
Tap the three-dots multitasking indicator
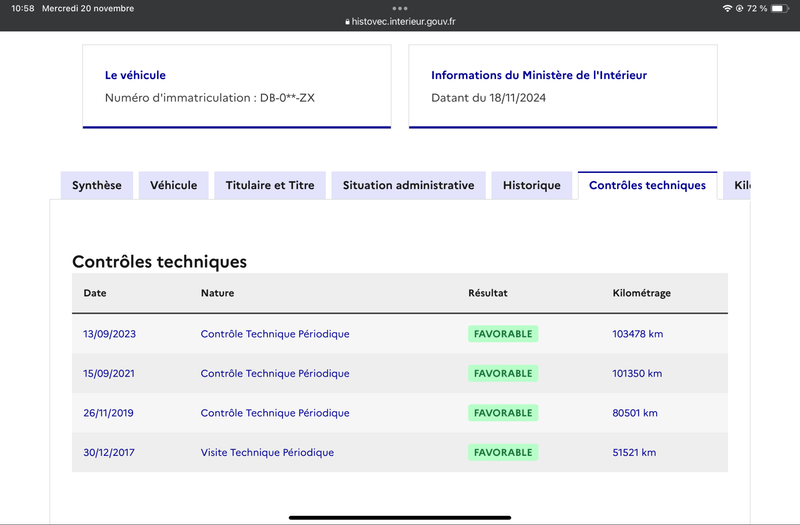(x=400, y=8)
